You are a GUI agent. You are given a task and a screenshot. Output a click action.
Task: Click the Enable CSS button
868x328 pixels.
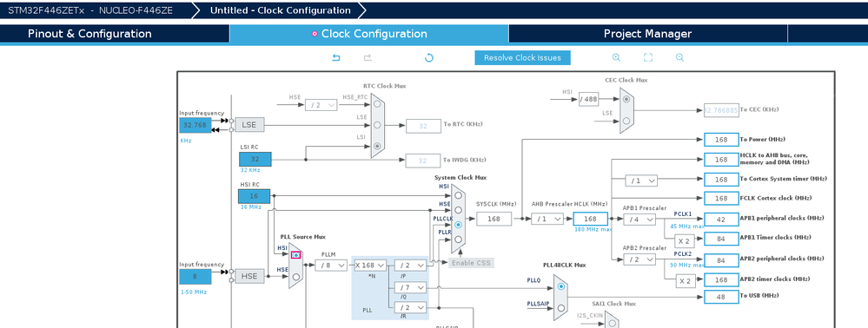[471, 263]
